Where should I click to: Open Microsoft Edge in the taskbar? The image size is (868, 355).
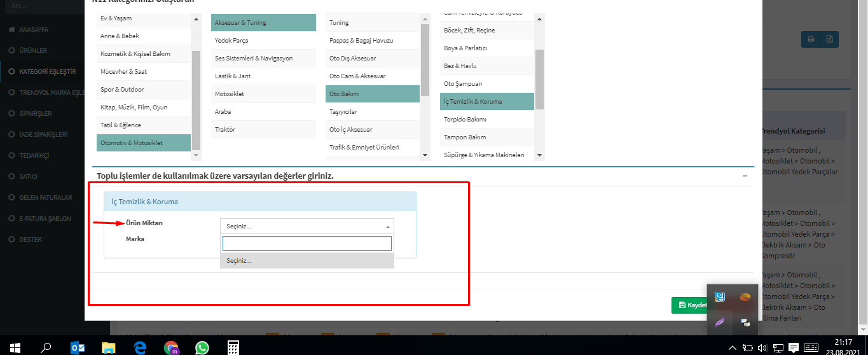pos(140,347)
